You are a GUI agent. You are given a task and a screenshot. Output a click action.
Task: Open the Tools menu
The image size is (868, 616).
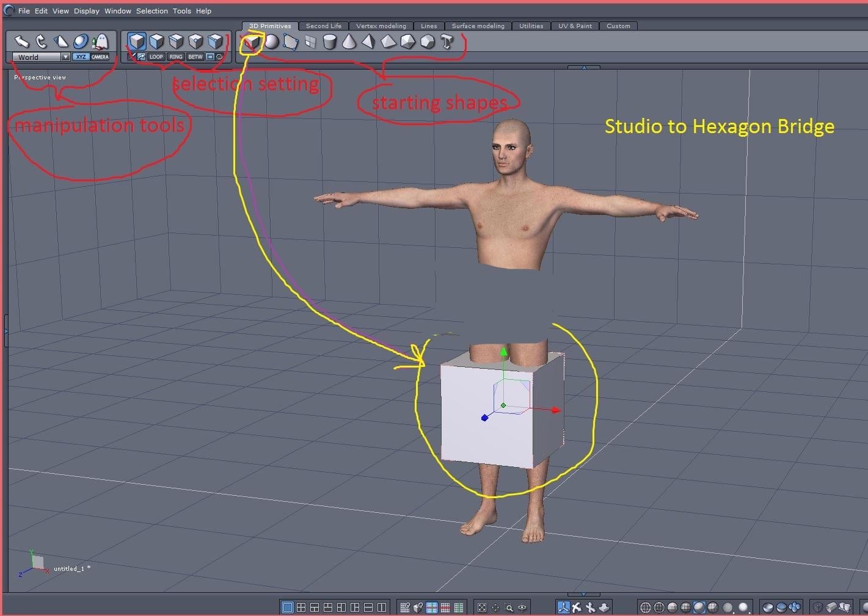pos(182,11)
